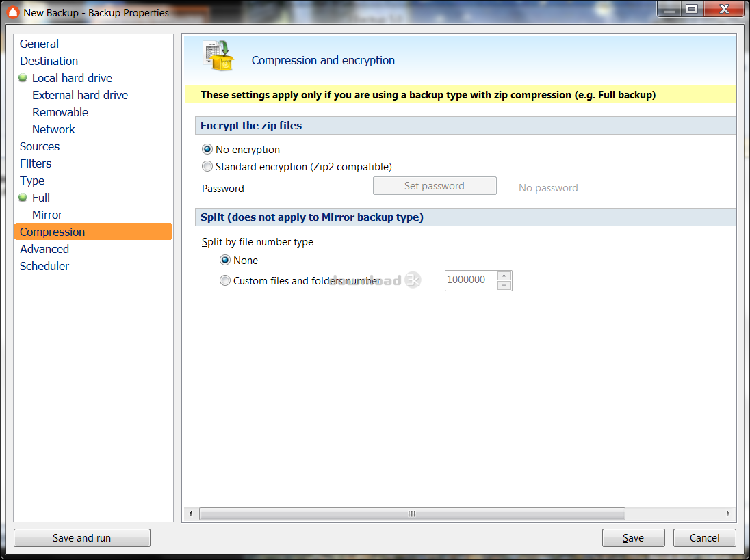Choose Removable destination option
Viewport: 750px width, 560px height.
point(60,112)
